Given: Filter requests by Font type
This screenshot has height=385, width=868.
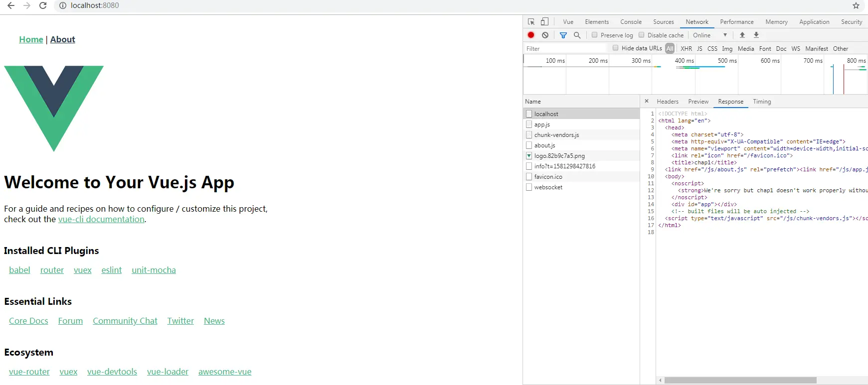Looking at the screenshot, I should pos(765,48).
